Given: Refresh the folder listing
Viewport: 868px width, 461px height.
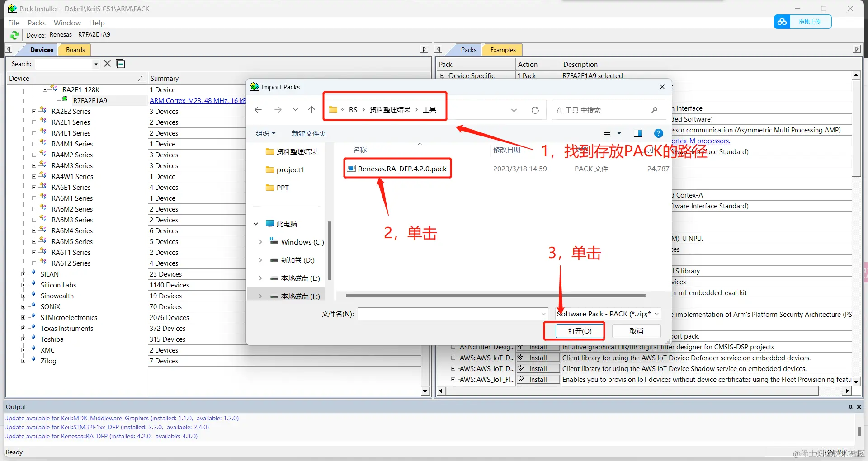Looking at the screenshot, I should (x=535, y=110).
